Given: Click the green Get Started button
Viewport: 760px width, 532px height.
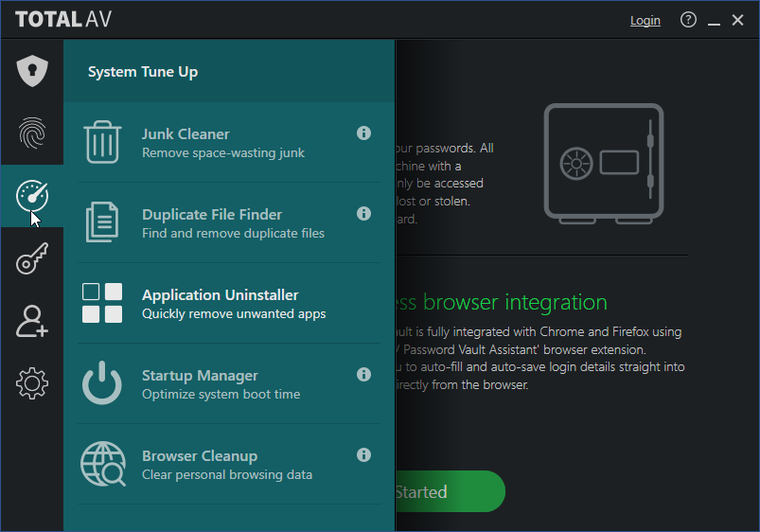Looking at the screenshot, I should [451, 491].
